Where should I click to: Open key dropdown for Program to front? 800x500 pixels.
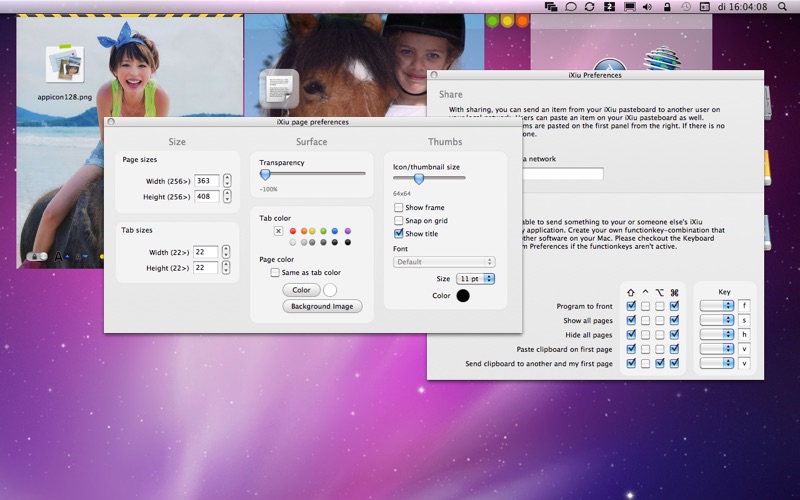[x=716, y=305]
